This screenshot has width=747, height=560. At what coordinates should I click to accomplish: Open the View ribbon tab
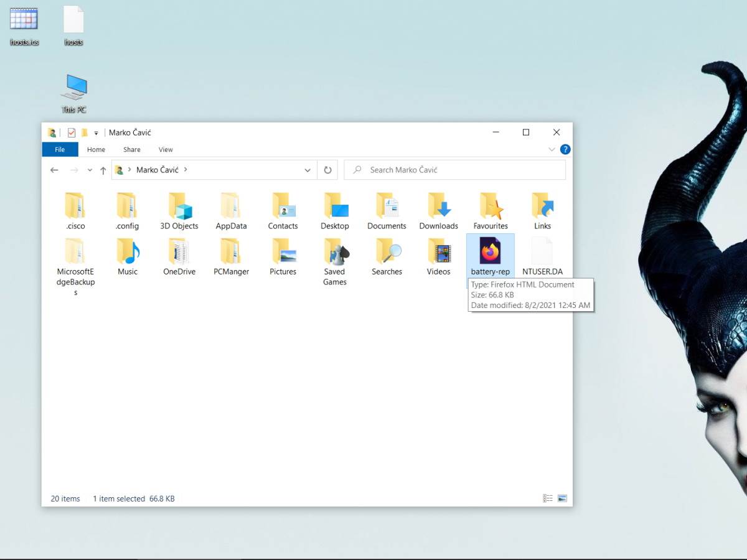pyautogui.click(x=166, y=149)
